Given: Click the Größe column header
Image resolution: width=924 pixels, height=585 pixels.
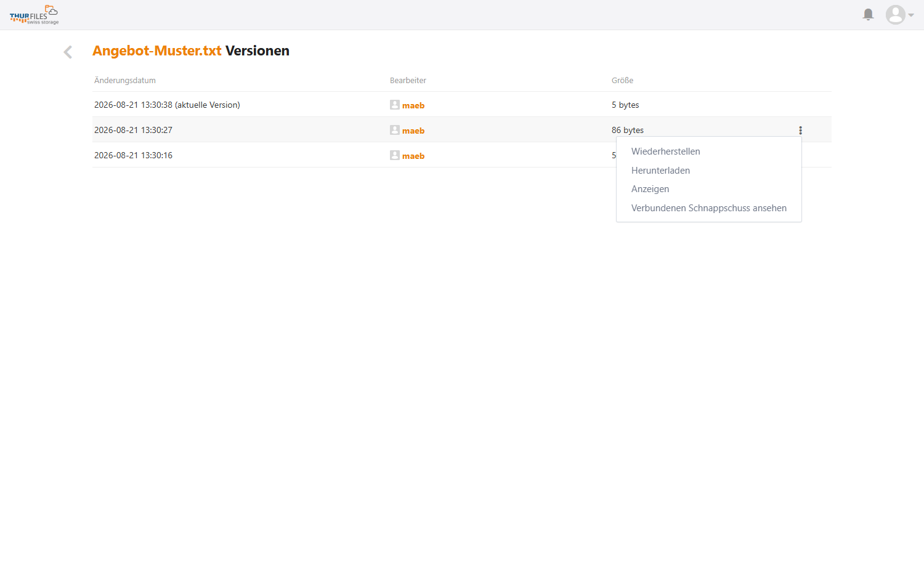Looking at the screenshot, I should point(622,80).
